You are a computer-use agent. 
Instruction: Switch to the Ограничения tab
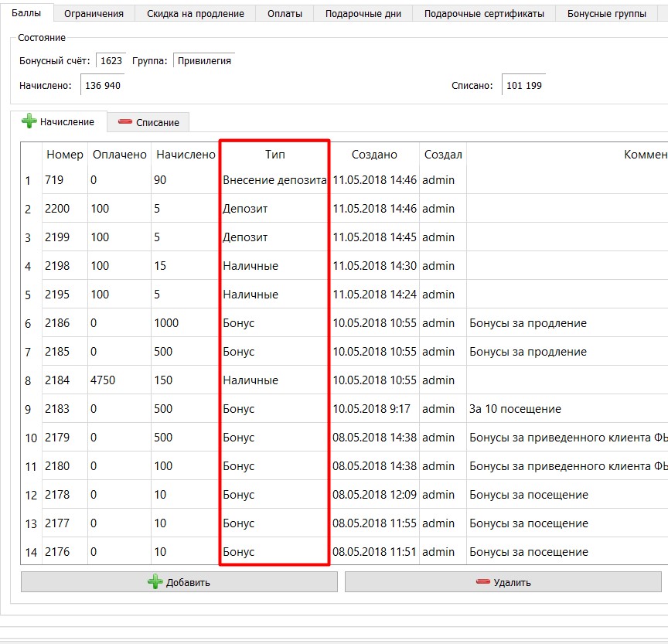94,14
